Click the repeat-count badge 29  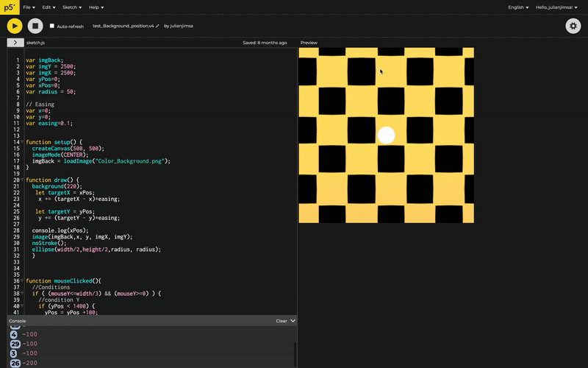point(15,344)
